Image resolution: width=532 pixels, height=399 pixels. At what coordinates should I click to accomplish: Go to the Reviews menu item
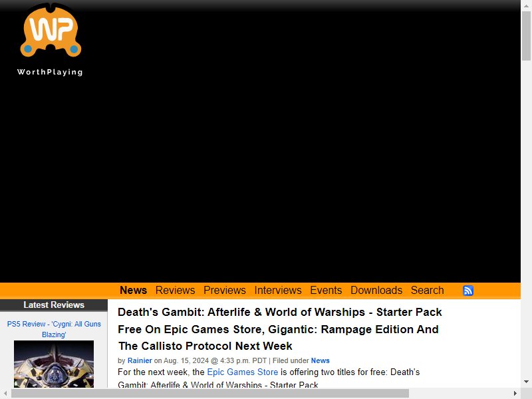[175, 291]
